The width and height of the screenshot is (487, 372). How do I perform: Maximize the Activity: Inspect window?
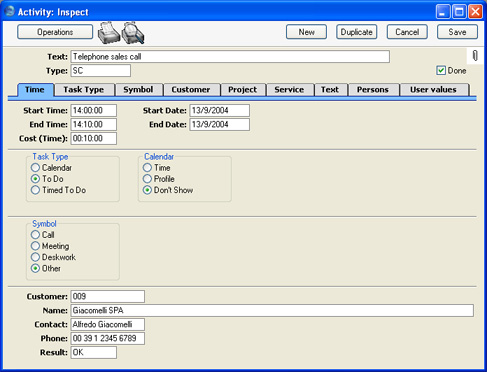(459, 12)
